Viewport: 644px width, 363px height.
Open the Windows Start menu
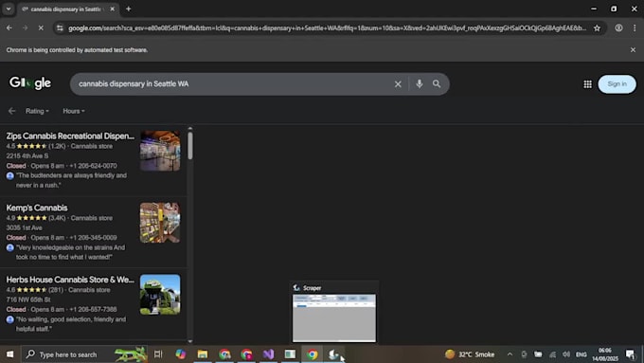tap(9, 354)
